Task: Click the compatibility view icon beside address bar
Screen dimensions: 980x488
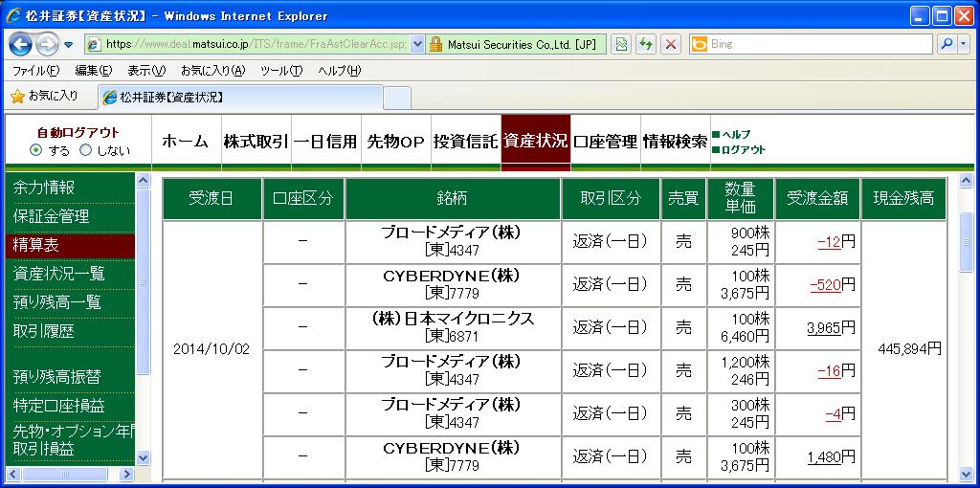Action: [x=620, y=44]
